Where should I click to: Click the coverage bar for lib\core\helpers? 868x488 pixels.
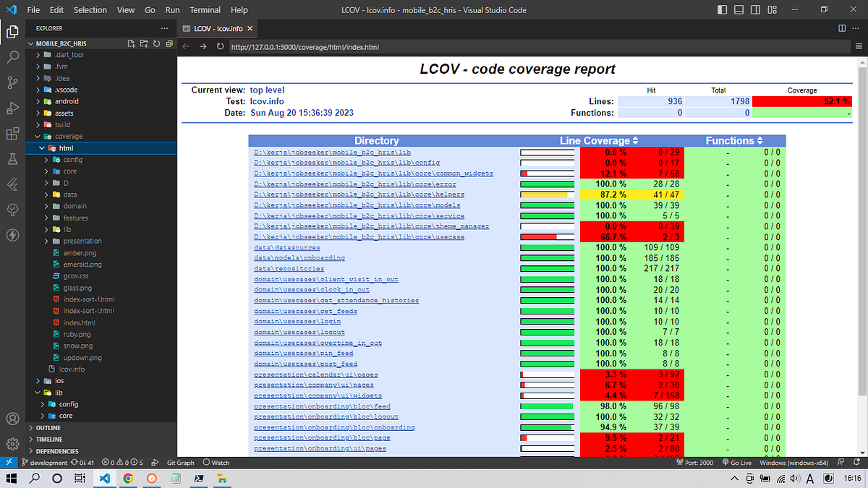click(547, 194)
